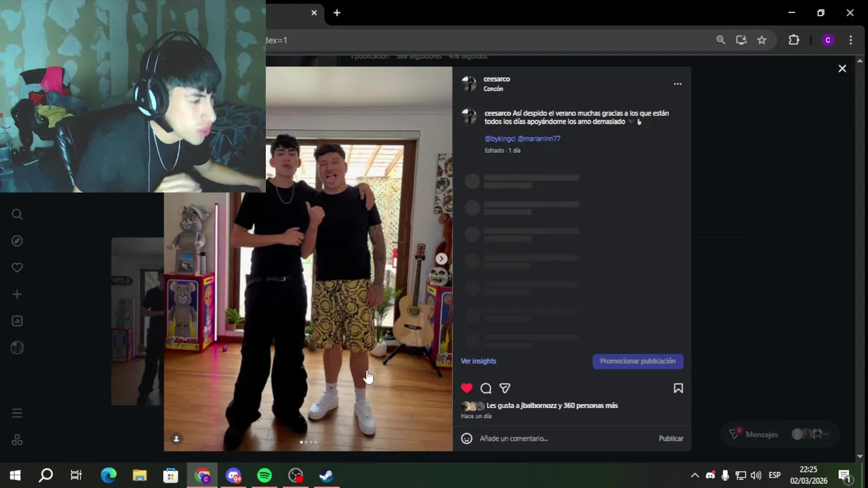
Task: Close the current Chrome tab
Action: 314,13
